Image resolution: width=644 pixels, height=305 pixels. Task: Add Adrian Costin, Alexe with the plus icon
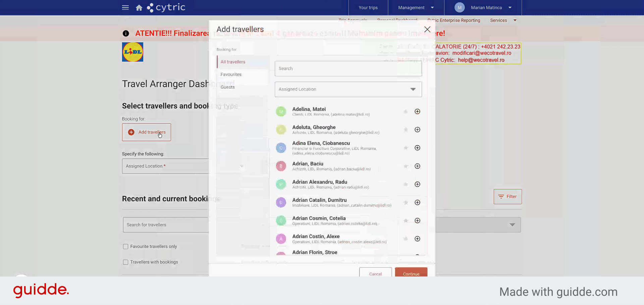(x=417, y=239)
